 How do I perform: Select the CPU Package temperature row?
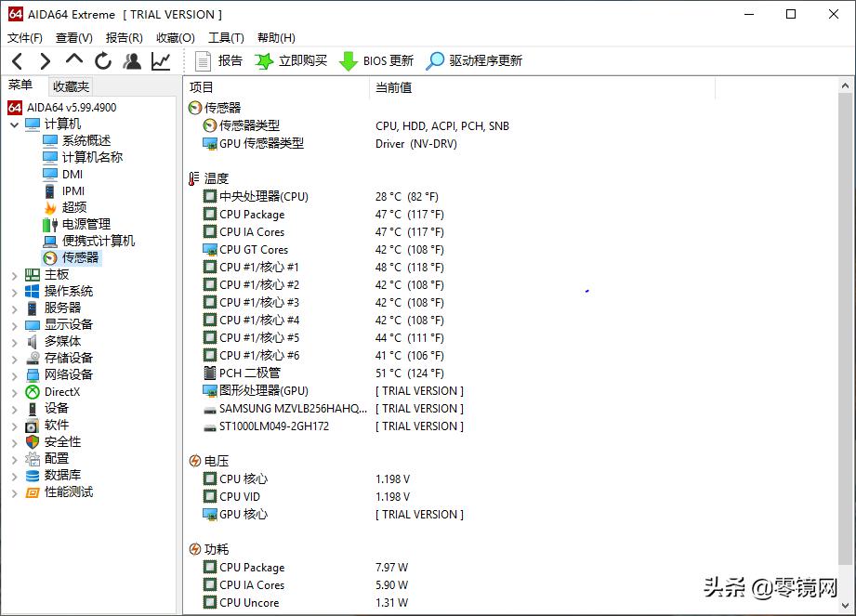pyautogui.click(x=251, y=214)
